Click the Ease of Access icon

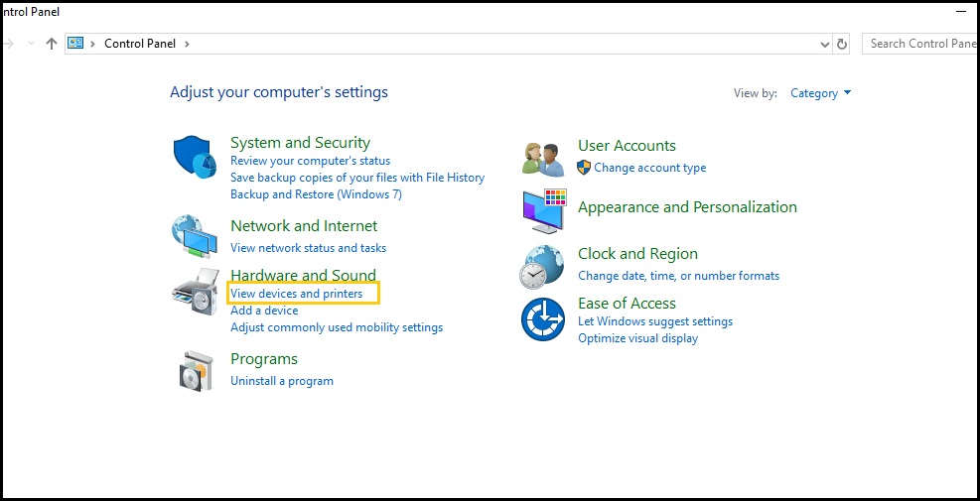pyautogui.click(x=542, y=319)
